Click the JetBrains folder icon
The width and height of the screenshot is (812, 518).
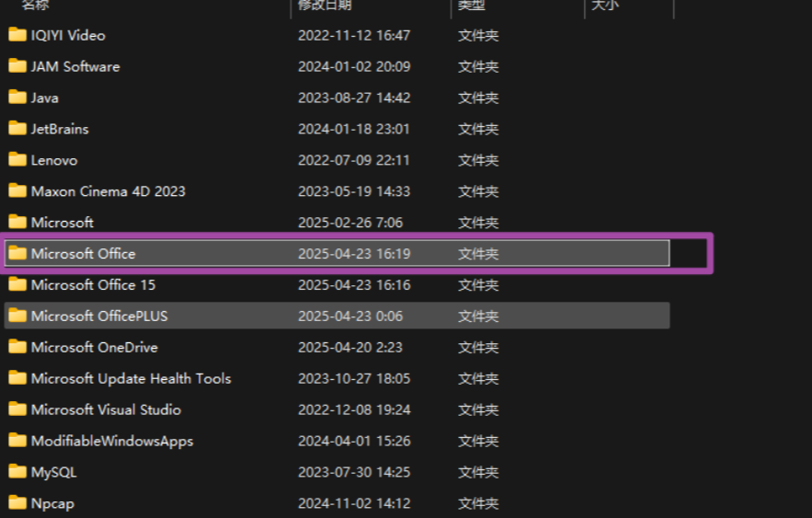coord(17,128)
